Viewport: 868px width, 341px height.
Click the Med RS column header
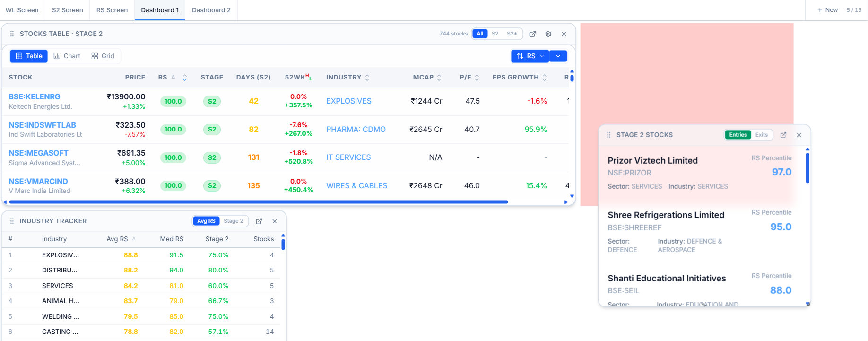[x=172, y=239]
